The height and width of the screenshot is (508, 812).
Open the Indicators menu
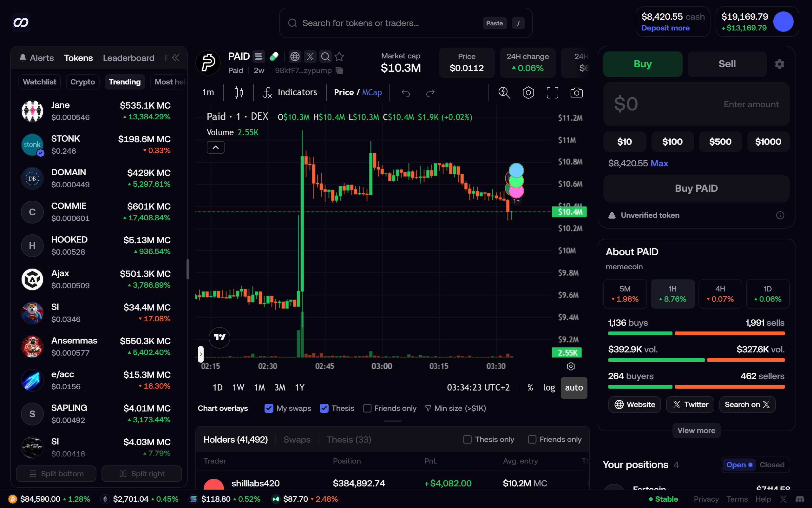(290, 92)
